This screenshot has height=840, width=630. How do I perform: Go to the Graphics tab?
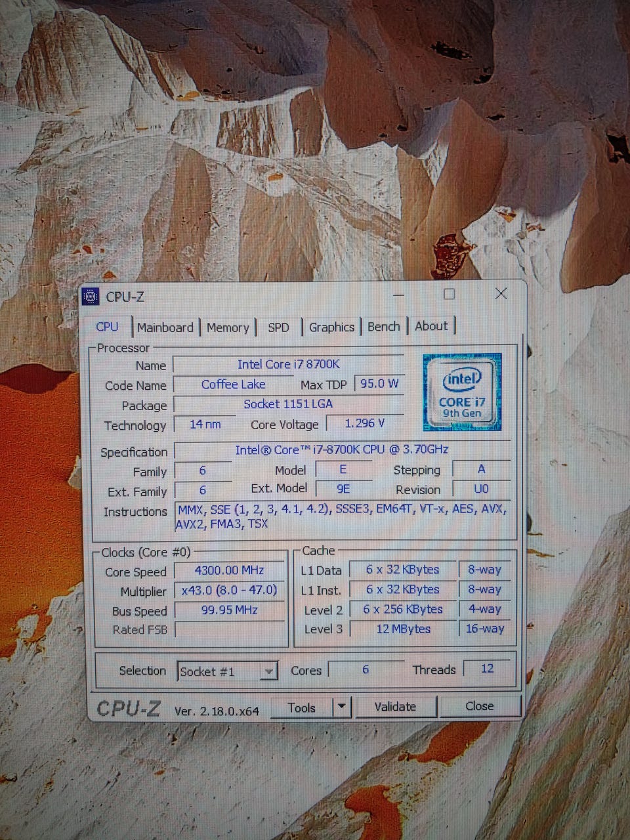coord(331,327)
